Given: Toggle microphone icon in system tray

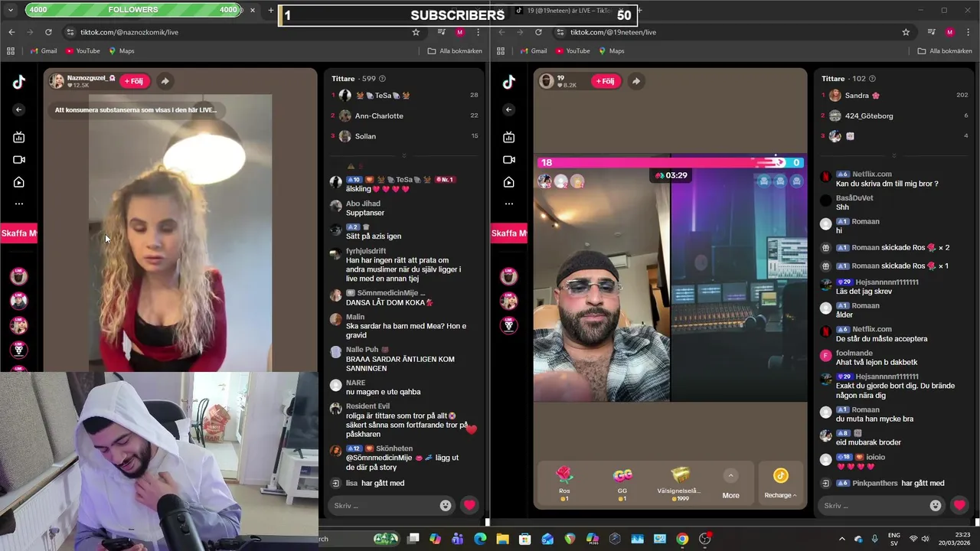Looking at the screenshot, I should coord(874,539).
